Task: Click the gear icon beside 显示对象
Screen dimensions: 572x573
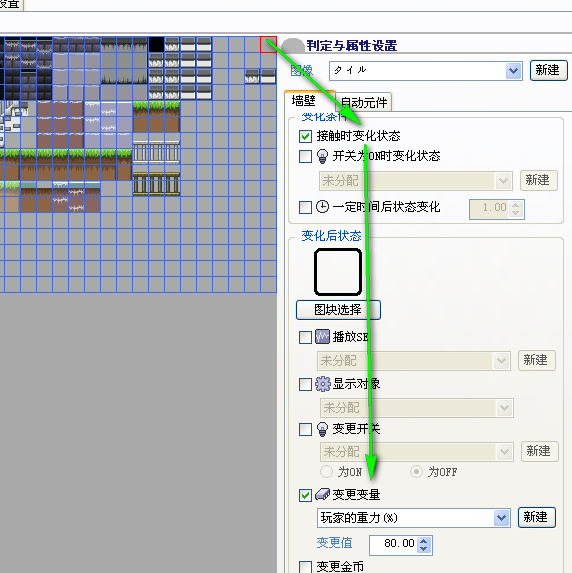Action: (323, 384)
